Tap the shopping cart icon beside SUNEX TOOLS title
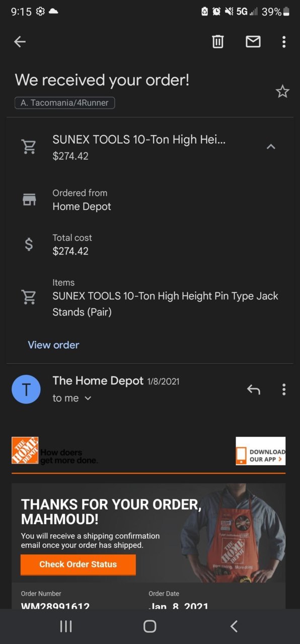The width and height of the screenshot is (300, 644). [x=29, y=147]
